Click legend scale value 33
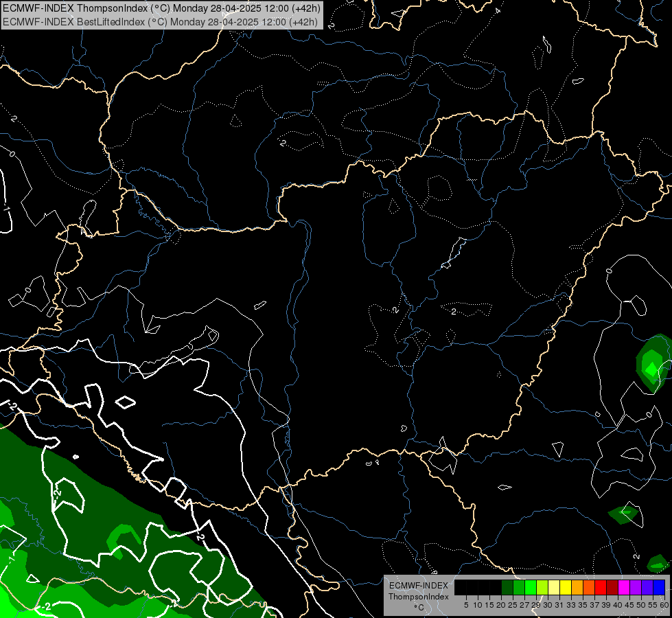This screenshot has height=618, width=672. pyautogui.click(x=571, y=605)
